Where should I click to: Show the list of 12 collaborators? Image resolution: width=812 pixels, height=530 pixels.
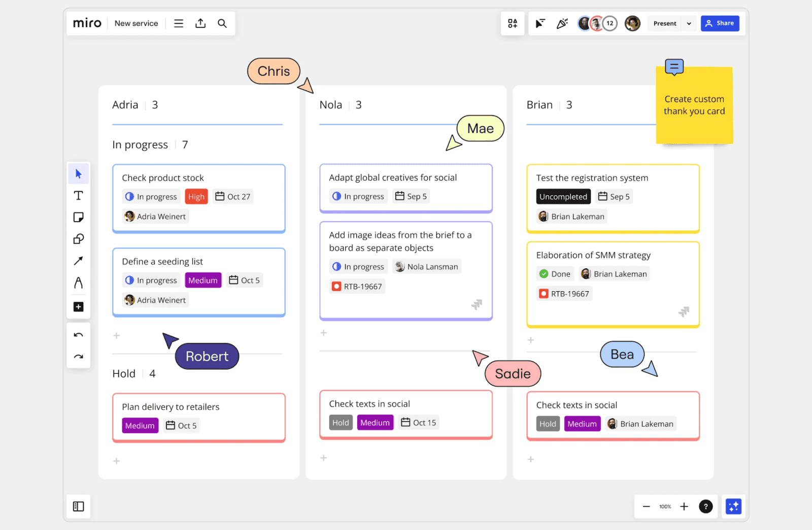[x=610, y=23]
